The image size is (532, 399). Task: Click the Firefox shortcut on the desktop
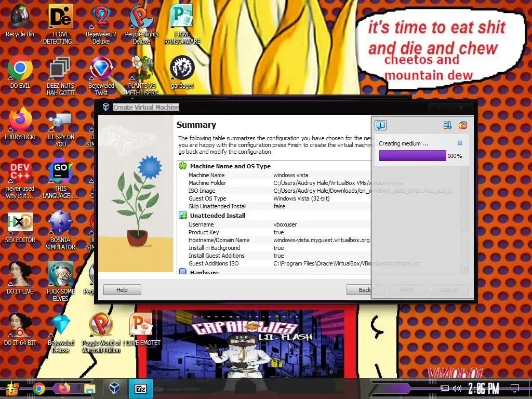[x=20, y=124]
